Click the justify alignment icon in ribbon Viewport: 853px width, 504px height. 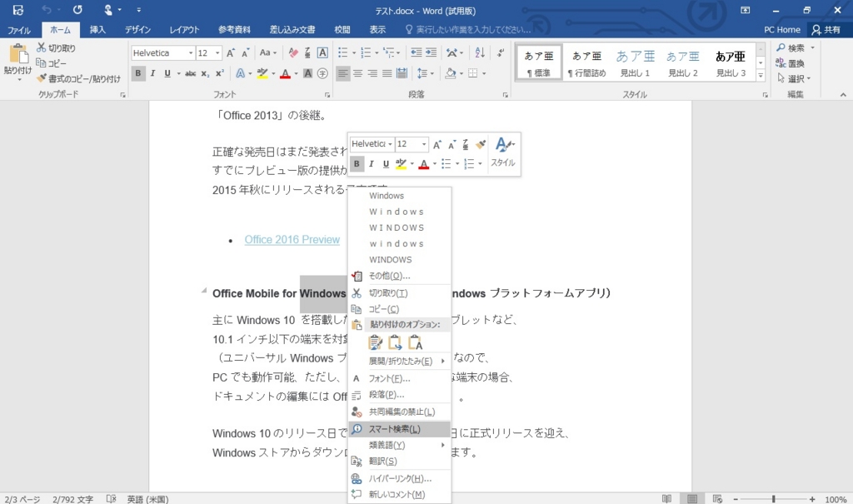(387, 73)
